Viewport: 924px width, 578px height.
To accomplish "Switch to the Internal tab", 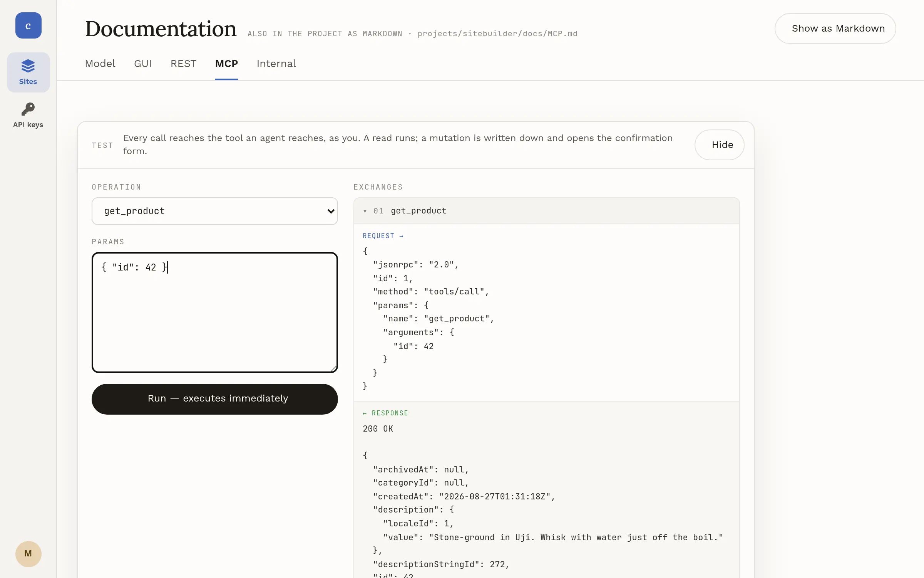I will pyautogui.click(x=276, y=64).
